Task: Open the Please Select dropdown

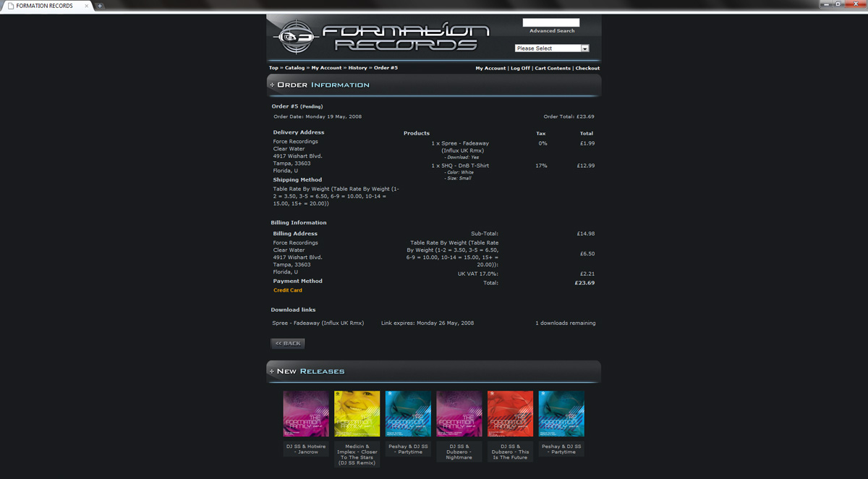Action: (x=552, y=48)
